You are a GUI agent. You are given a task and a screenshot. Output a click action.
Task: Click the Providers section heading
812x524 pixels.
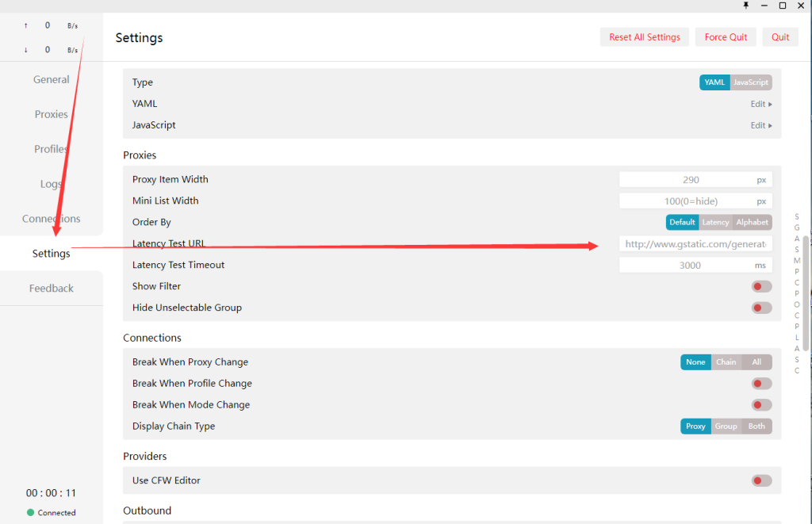tap(145, 456)
